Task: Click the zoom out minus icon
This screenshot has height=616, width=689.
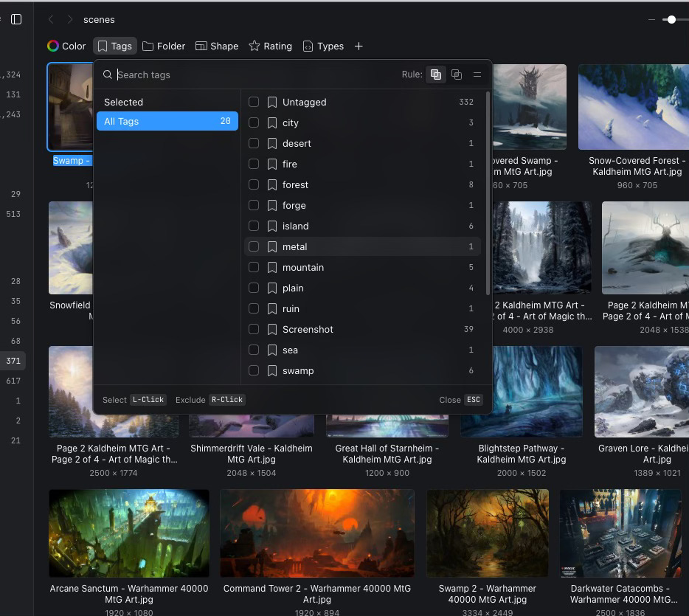Action: click(x=651, y=19)
